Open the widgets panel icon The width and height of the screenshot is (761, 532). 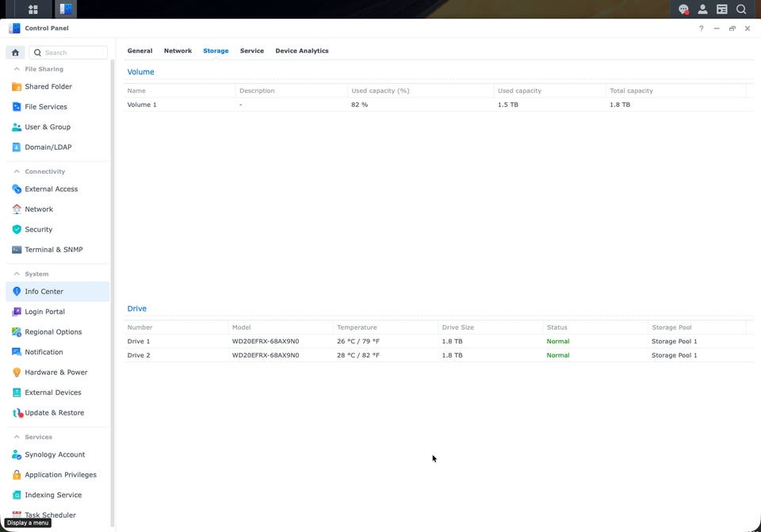pos(721,10)
